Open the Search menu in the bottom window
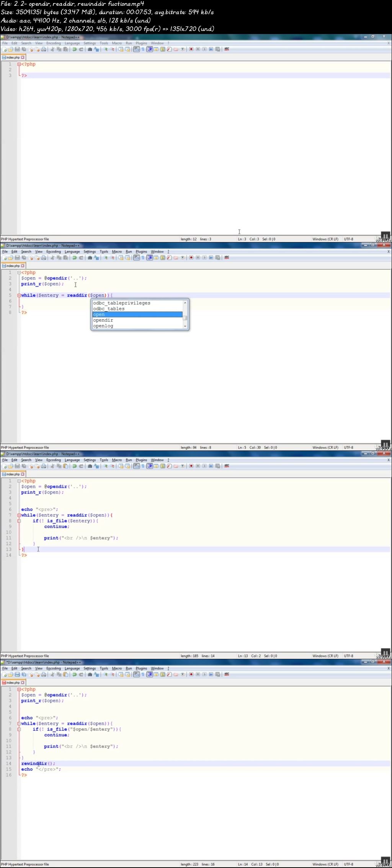The width and height of the screenshot is (392, 868). point(26,668)
